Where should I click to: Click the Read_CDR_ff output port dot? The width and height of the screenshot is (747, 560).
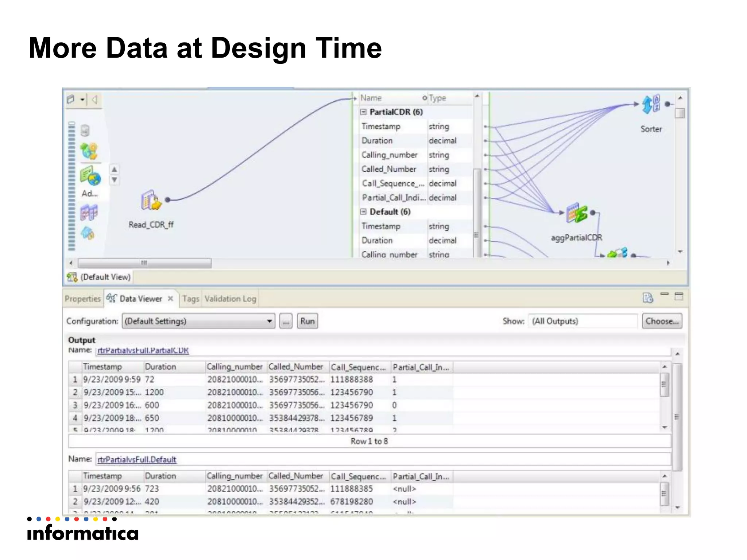pos(168,200)
